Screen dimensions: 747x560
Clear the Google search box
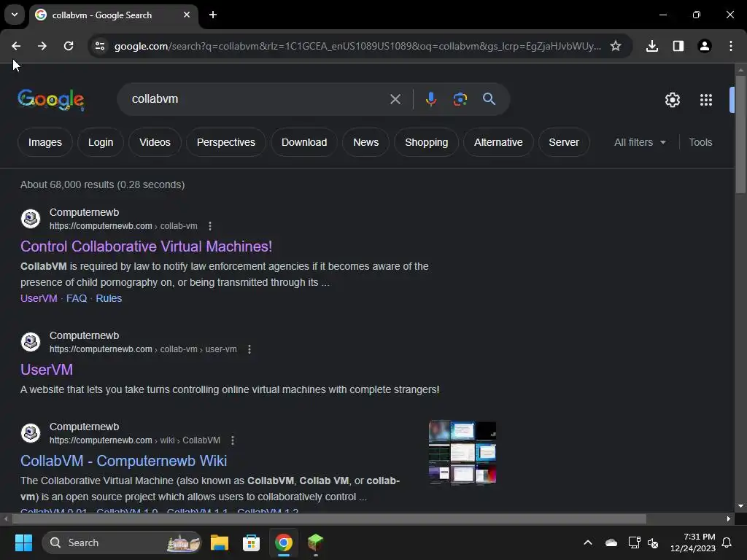(x=395, y=99)
